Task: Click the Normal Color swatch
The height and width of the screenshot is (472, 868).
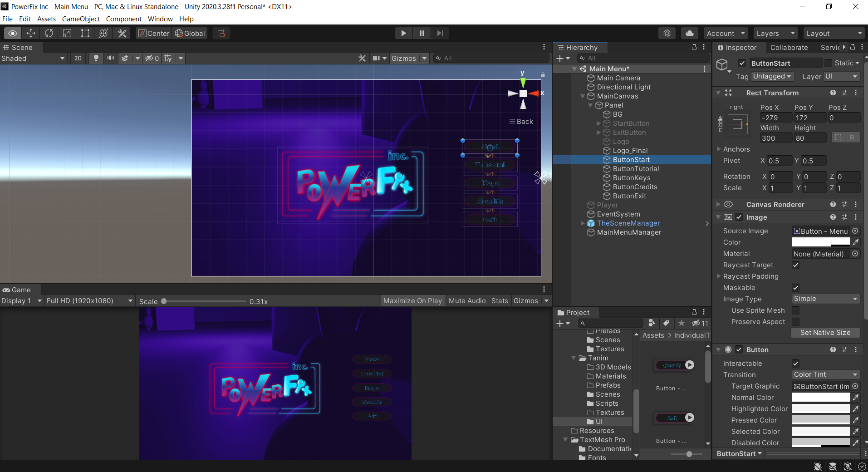Action: 821,397
